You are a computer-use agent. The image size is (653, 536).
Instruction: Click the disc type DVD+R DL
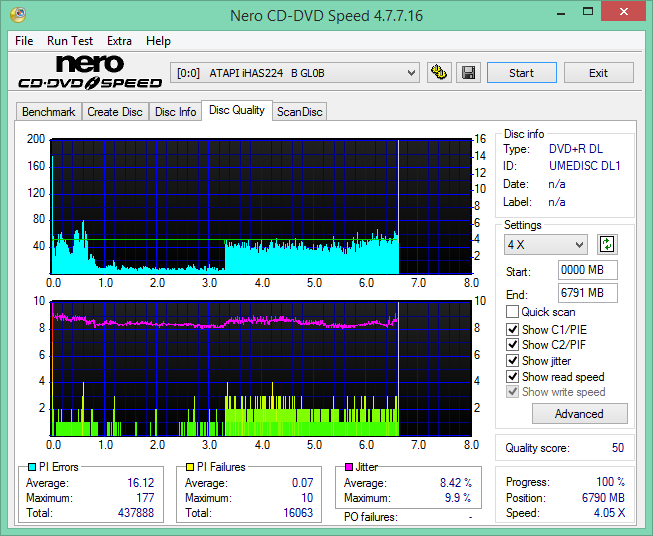tap(576, 149)
